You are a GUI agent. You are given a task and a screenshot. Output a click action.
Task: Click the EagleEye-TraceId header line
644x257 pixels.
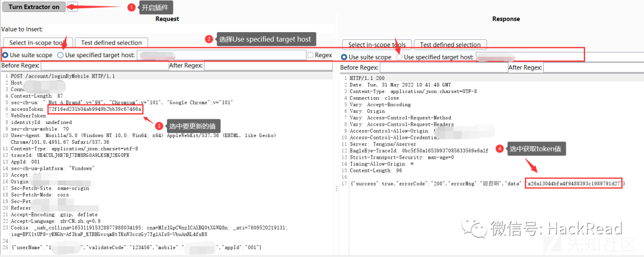[419, 151]
